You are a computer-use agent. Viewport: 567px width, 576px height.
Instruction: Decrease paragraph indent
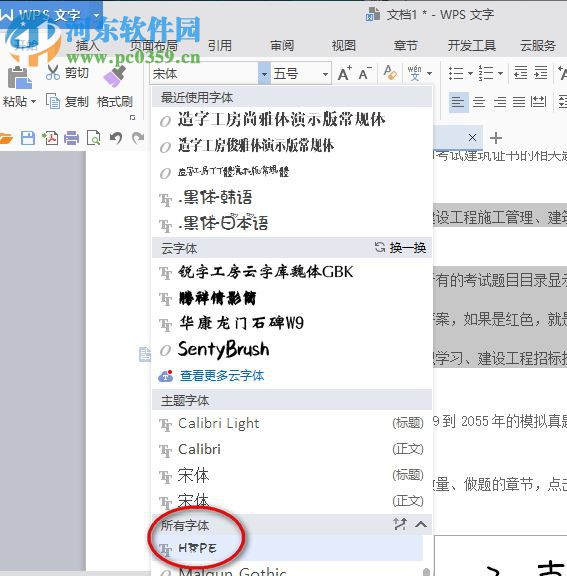point(520,73)
